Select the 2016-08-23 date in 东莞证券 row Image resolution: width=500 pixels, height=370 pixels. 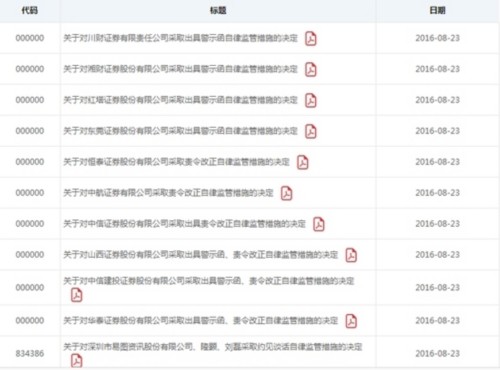pos(437,131)
